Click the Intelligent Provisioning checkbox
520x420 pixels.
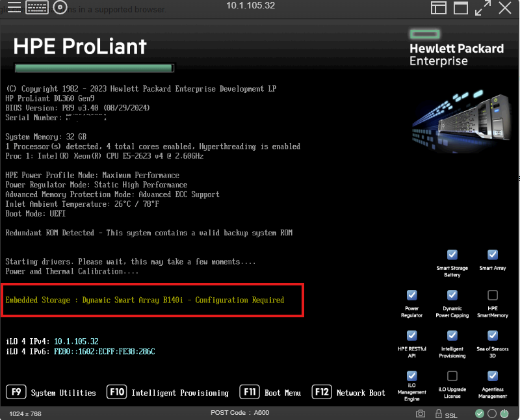[x=452, y=335]
